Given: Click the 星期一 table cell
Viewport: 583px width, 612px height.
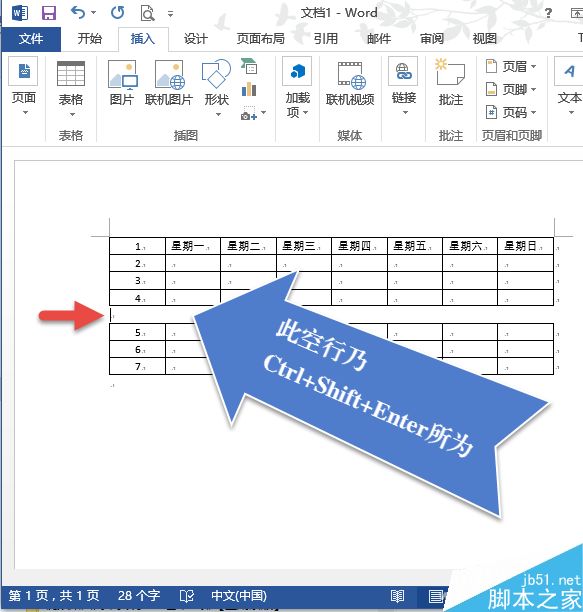Looking at the screenshot, I should pos(193,246).
